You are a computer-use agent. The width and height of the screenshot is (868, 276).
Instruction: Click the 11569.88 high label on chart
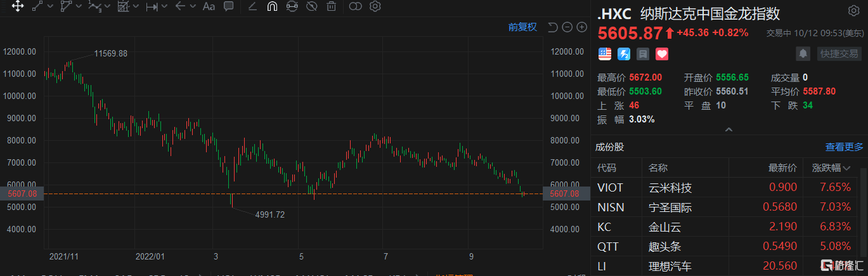[x=111, y=54]
